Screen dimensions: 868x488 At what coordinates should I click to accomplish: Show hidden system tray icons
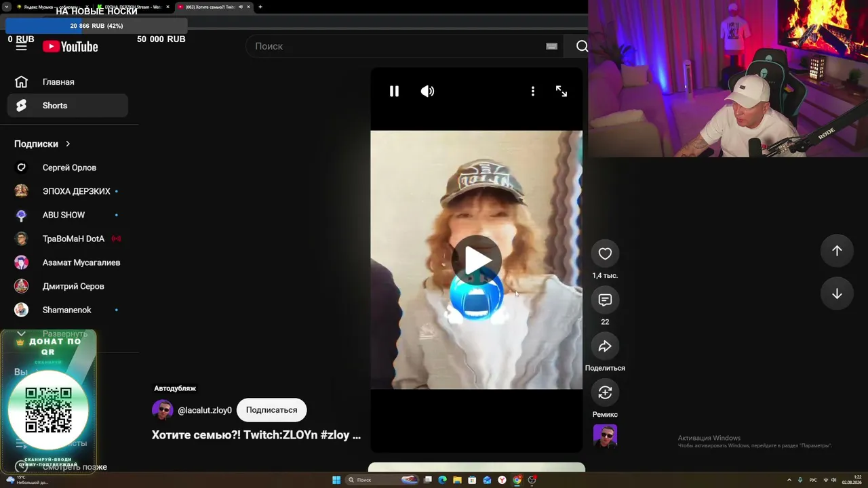[789, 480]
